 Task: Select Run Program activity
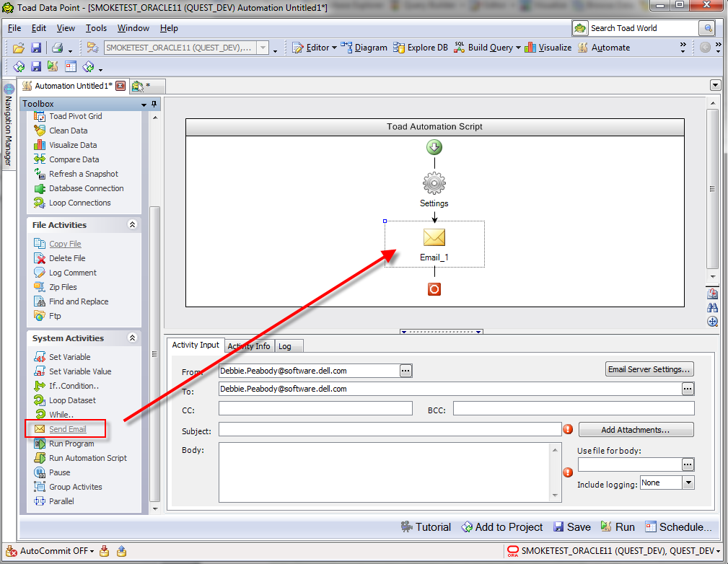point(63,444)
